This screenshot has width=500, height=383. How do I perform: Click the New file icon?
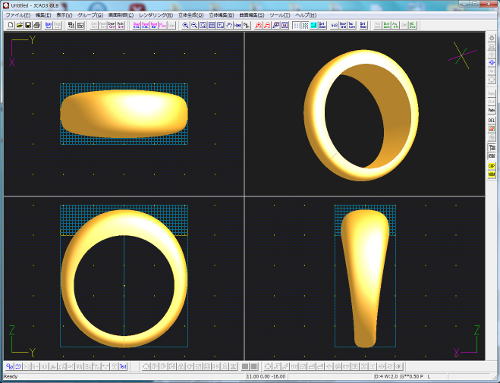pos(11,25)
